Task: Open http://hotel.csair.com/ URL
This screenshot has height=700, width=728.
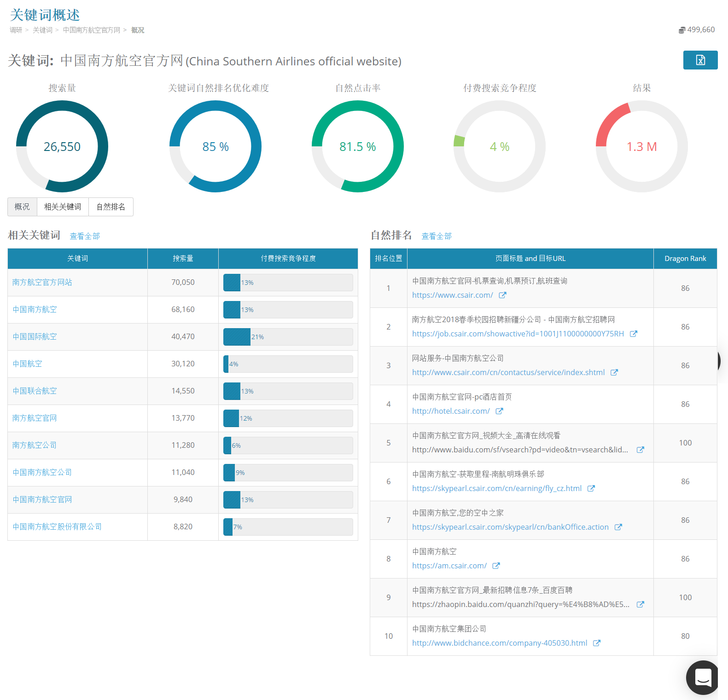Action: (x=451, y=411)
